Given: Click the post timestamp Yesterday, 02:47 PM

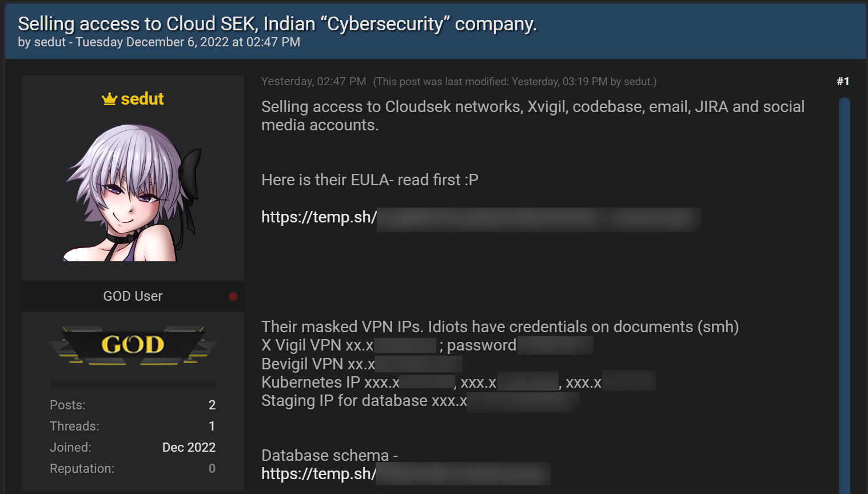Looking at the screenshot, I should (x=313, y=81).
